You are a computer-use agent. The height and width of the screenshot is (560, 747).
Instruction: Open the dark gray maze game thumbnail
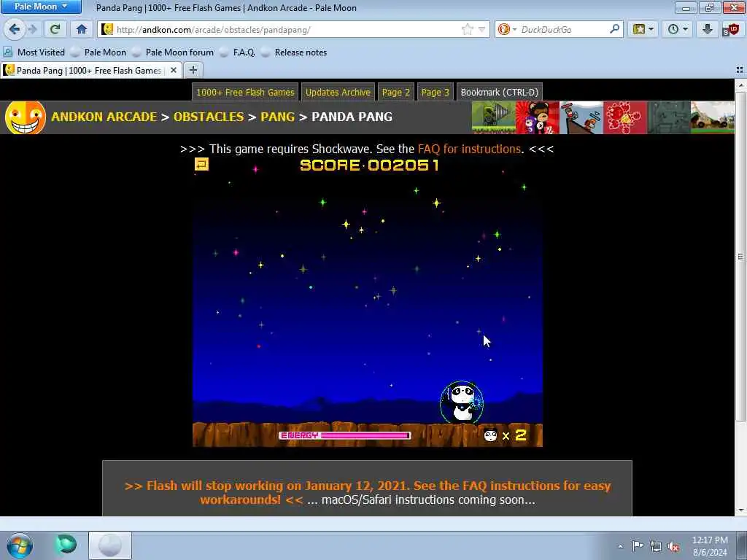coord(669,117)
